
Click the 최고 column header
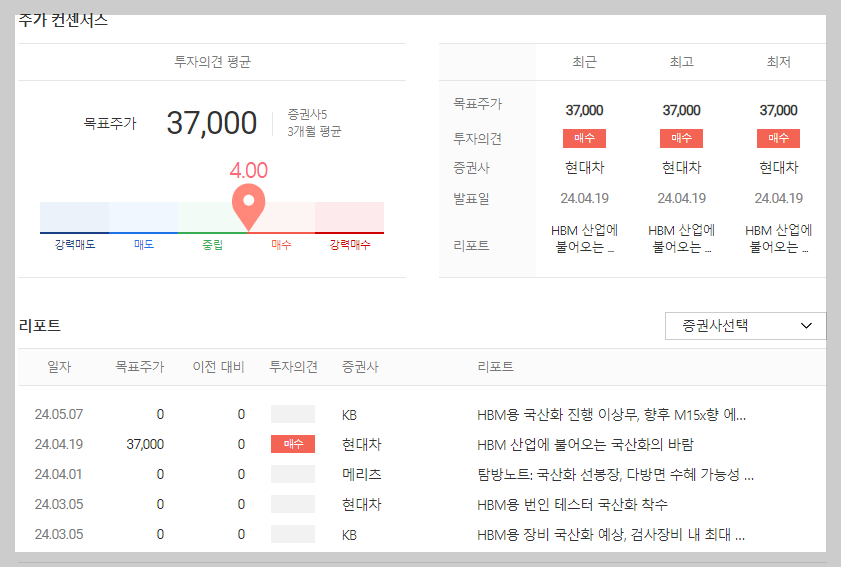681,62
